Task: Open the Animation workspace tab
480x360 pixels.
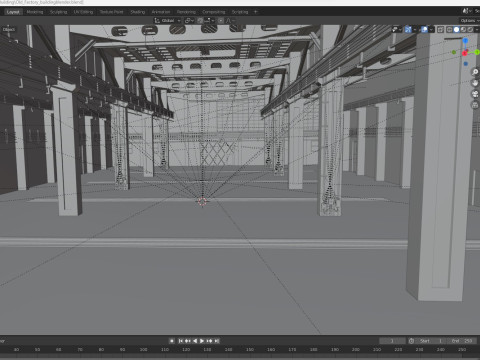Action: click(x=161, y=12)
